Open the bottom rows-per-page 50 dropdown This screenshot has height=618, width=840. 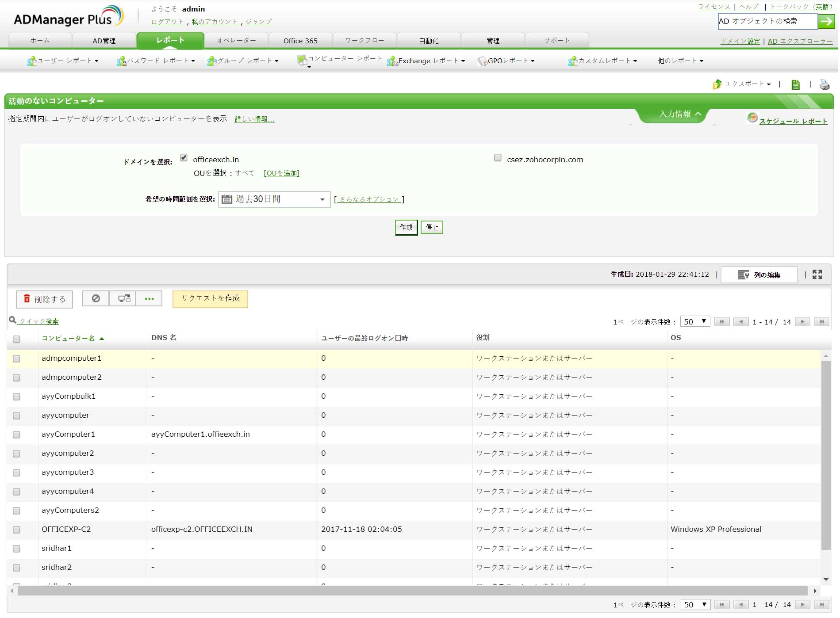(696, 606)
